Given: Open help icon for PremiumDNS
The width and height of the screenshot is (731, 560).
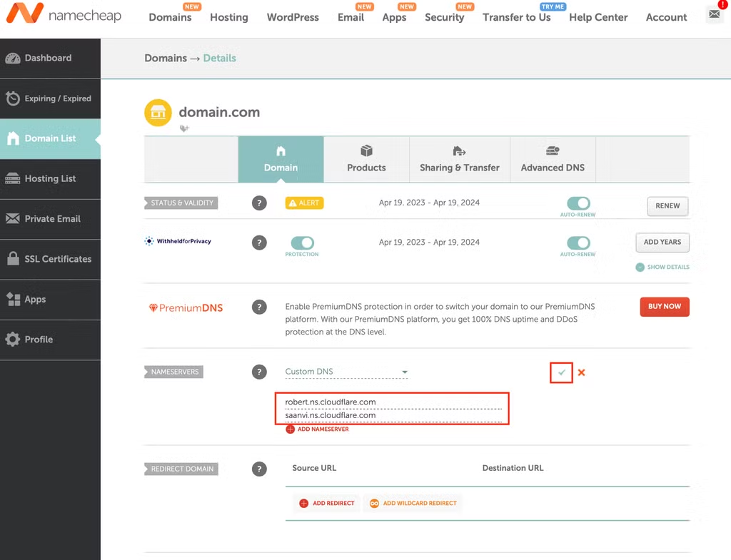Looking at the screenshot, I should click(259, 307).
